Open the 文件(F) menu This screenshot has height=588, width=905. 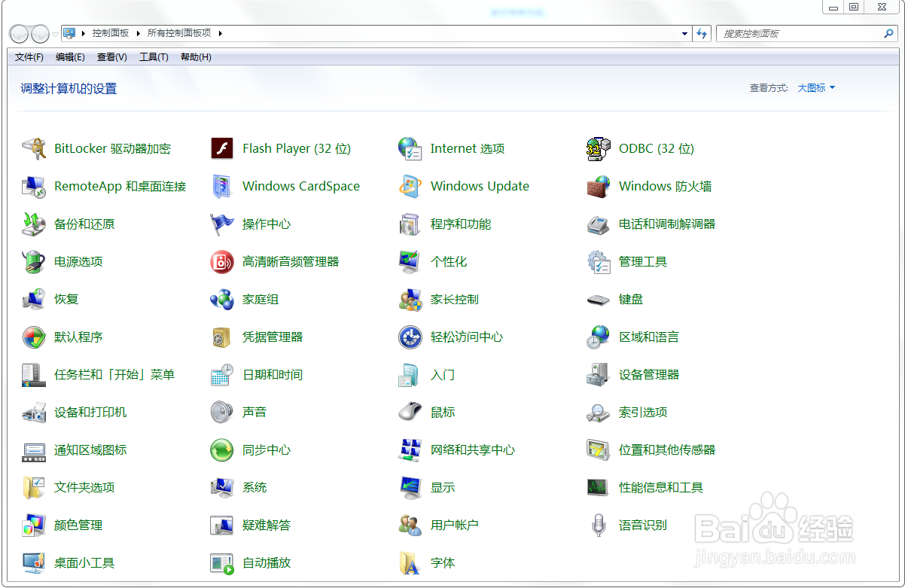tap(29, 57)
